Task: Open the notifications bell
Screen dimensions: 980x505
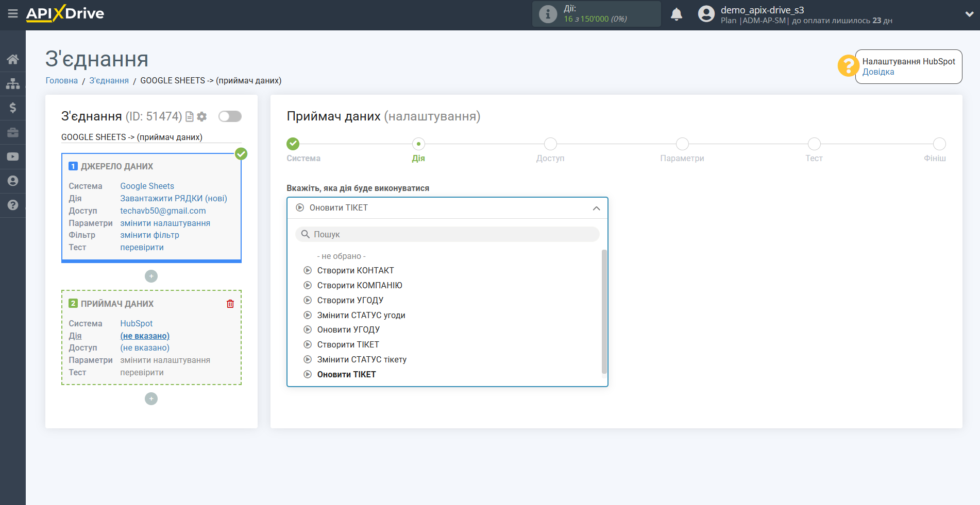Action: coord(677,14)
